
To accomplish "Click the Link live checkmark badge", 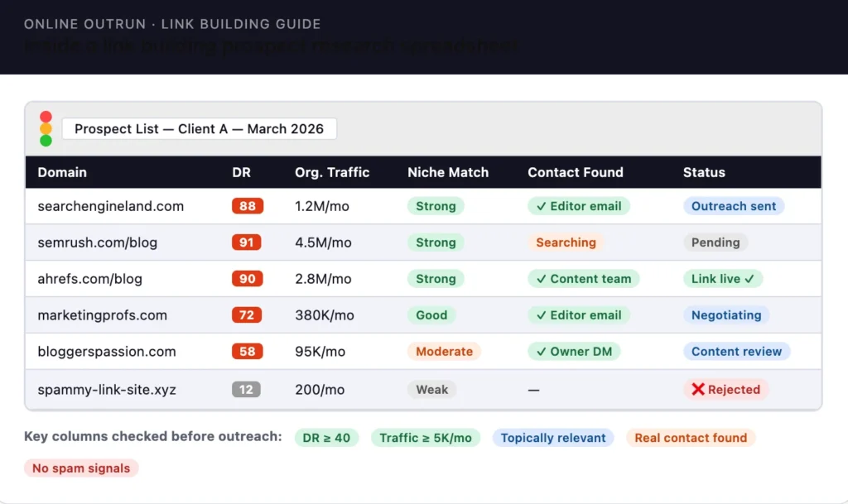I will pyautogui.click(x=722, y=279).
